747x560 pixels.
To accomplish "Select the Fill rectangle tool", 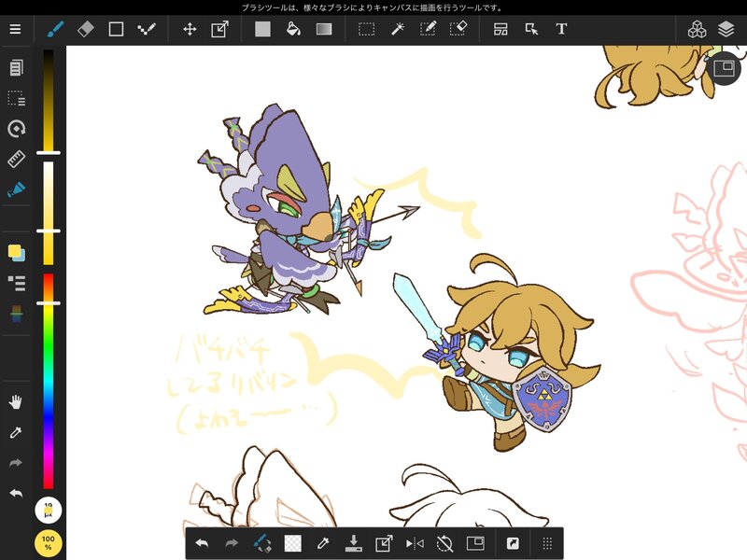I will click(x=262, y=29).
